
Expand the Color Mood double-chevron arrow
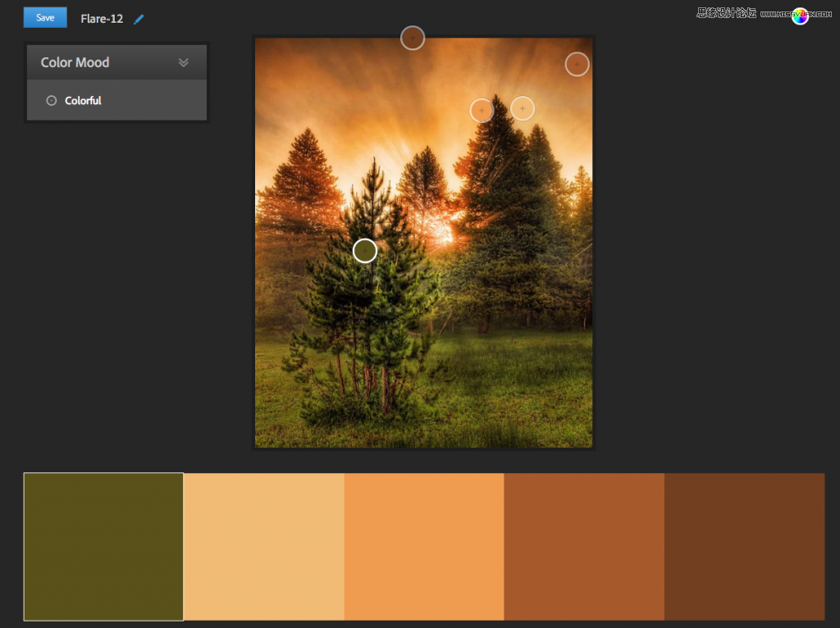(x=184, y=62)
